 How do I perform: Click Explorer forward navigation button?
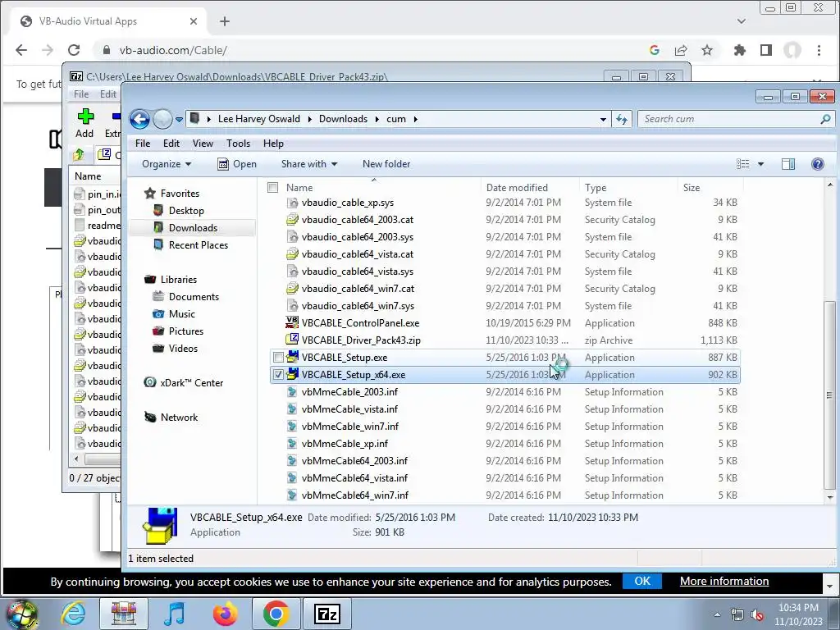162,119
